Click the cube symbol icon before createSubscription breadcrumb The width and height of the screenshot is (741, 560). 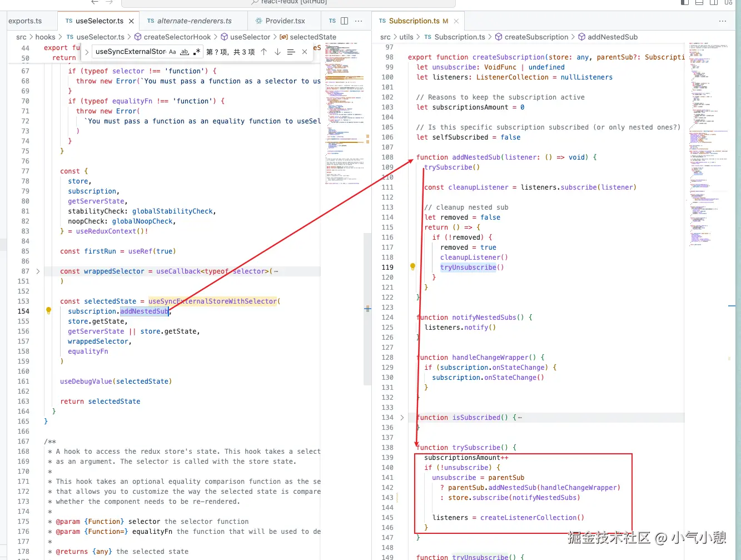(499, 37)
